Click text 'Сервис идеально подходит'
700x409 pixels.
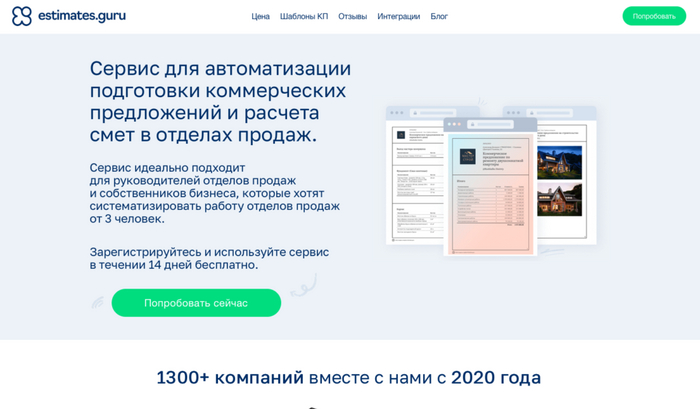tap(167, 168)
